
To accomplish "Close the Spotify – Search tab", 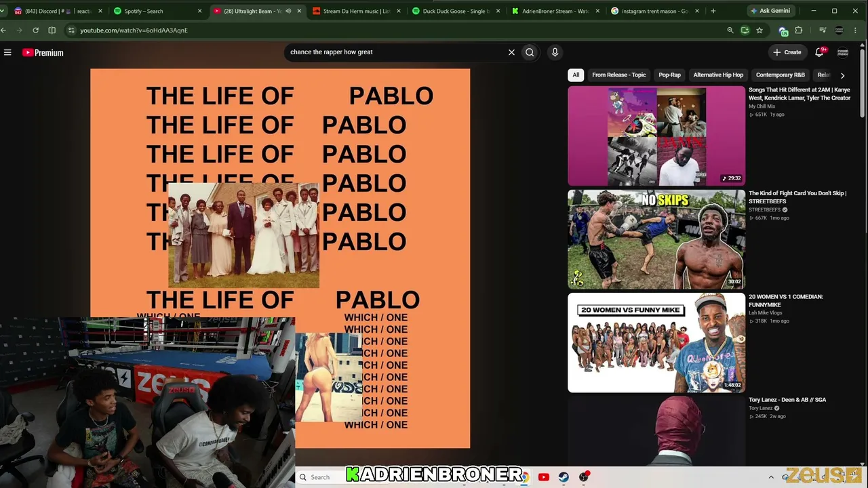I will coord(199,11).
